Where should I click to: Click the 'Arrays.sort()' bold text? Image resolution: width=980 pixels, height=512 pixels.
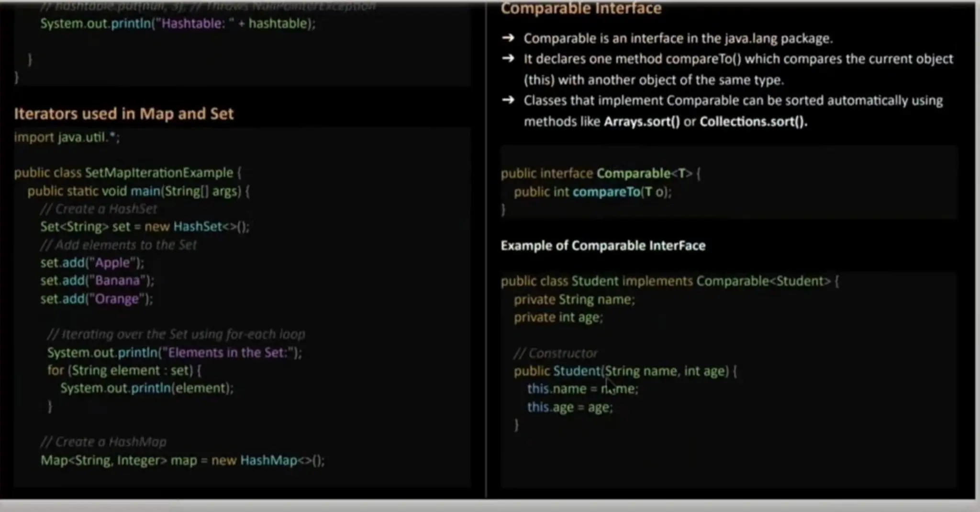tap(642, 122)
